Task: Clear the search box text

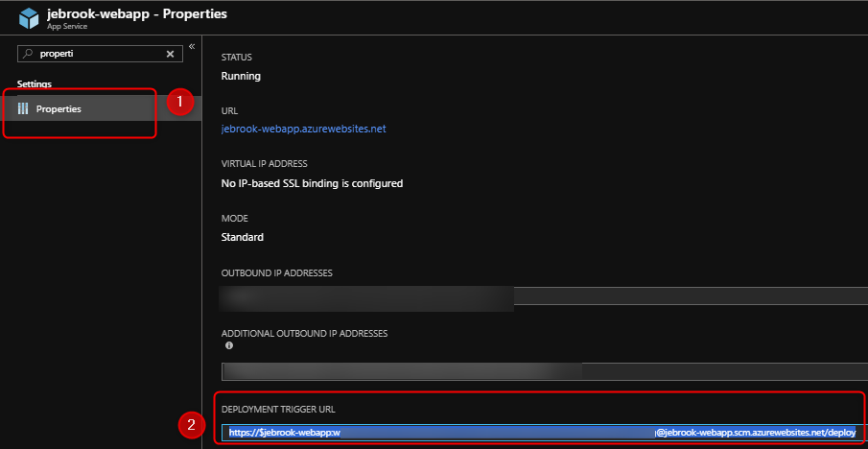Action: pos(171,54)
